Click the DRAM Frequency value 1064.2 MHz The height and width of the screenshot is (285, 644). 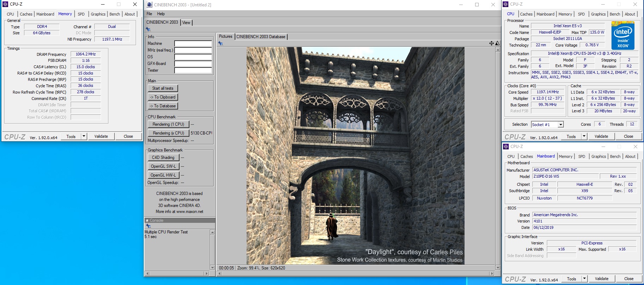(x=85, y=54)
